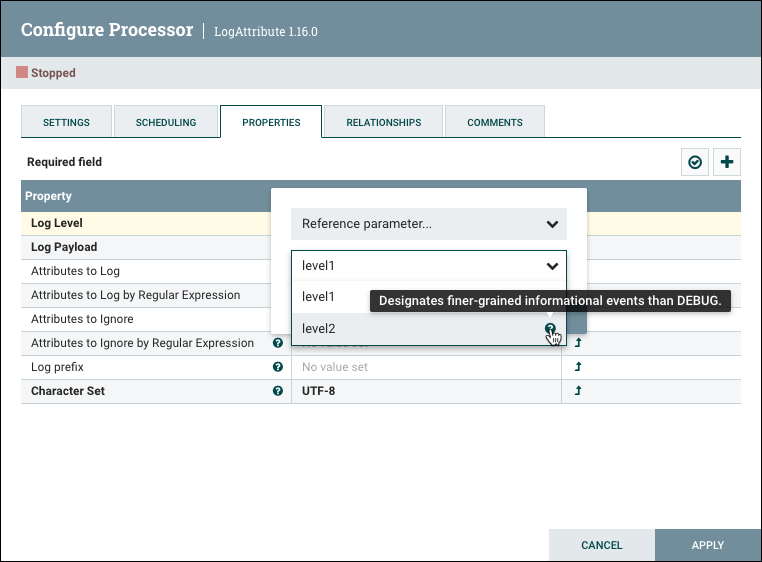Switch to the Settings tab
This screenshot has width=762, height=562.
[66, 122]
